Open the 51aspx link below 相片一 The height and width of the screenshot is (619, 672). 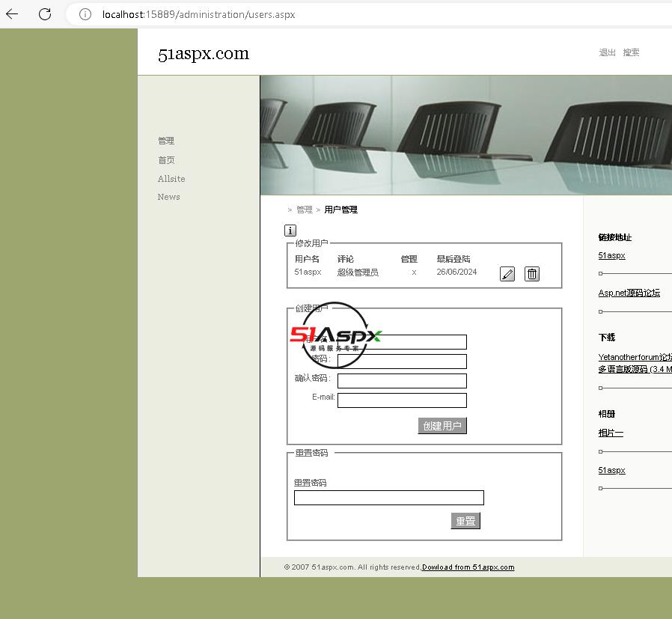(x=611, y=470)
